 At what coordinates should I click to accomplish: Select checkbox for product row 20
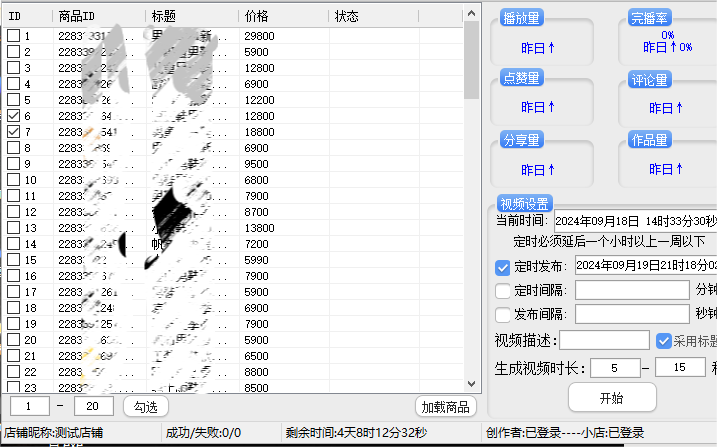point(14,340)
